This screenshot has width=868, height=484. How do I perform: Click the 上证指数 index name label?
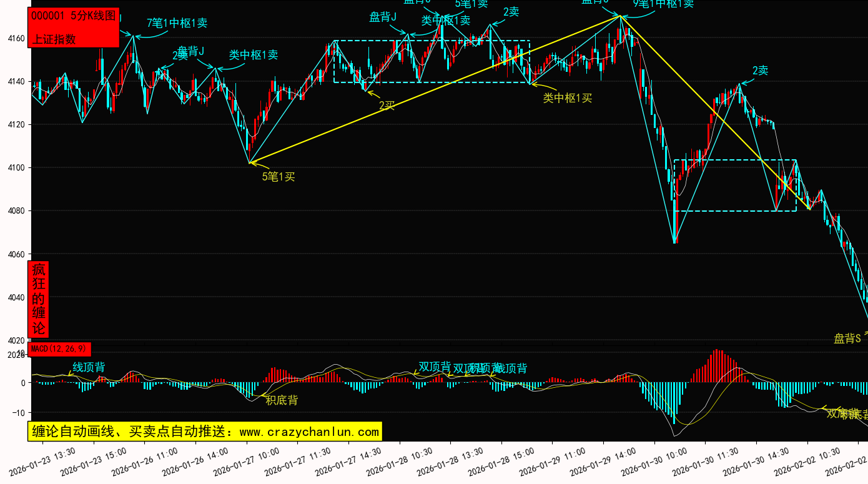[x=54, y=39]
